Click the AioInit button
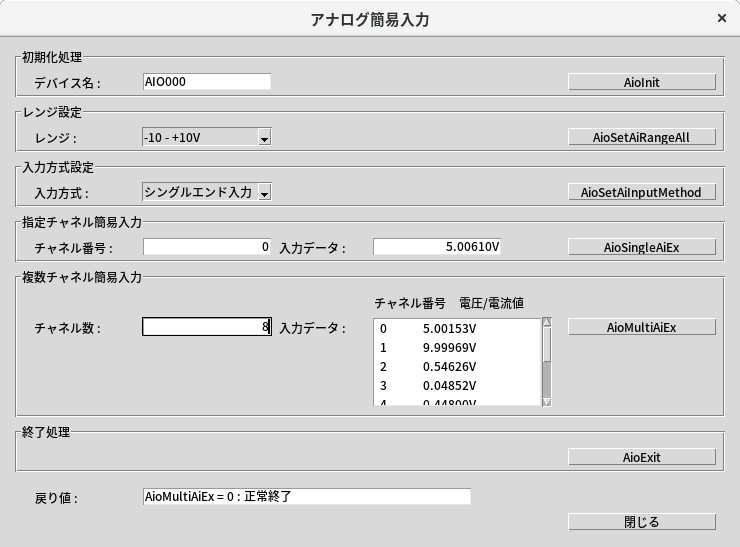The height and width of the screenshot is (547, 740). (642, 82)
